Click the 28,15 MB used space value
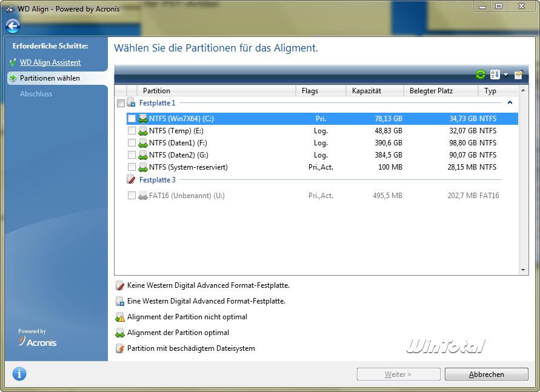 coord(462,167)
